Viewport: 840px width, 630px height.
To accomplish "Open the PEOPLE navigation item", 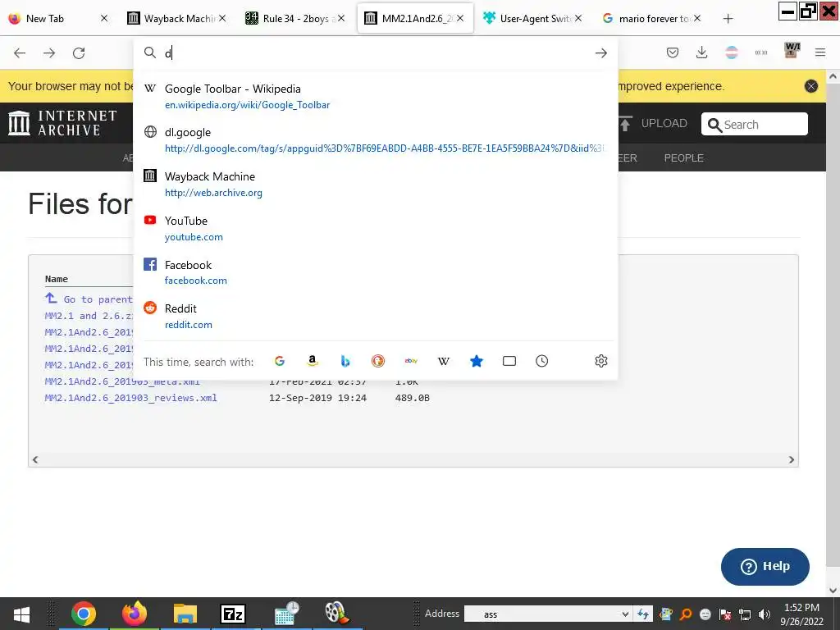I will click(x=683, y=158).
